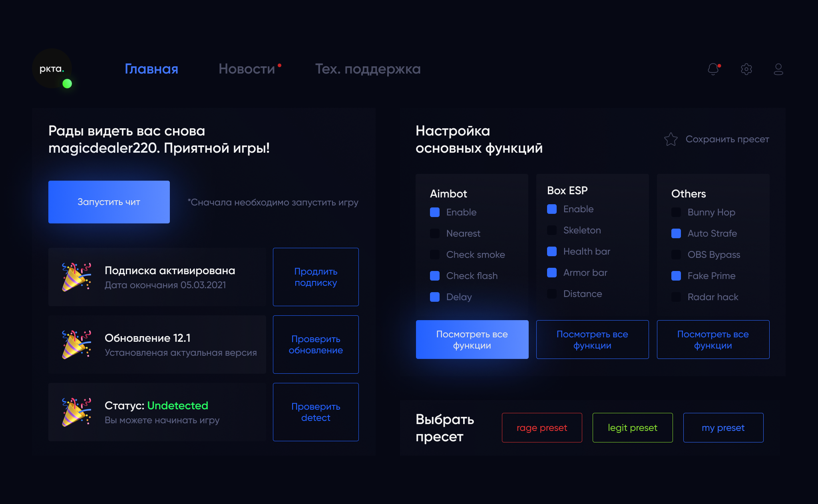Screen dimensions: 818x504
Task: View all functions under Box ESP
Action: click(592, 340)
